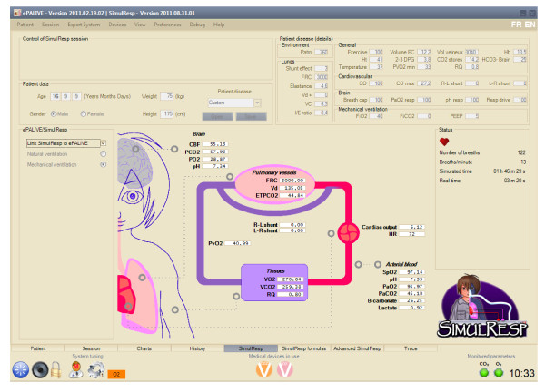
Task: Switch to the Patient tab at bottom
Action: [x=38, y=348]
